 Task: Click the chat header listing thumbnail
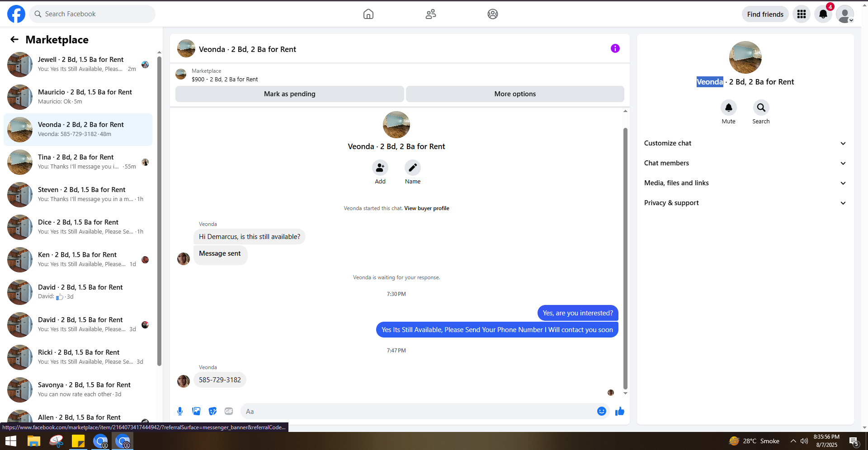pos(186,48)
